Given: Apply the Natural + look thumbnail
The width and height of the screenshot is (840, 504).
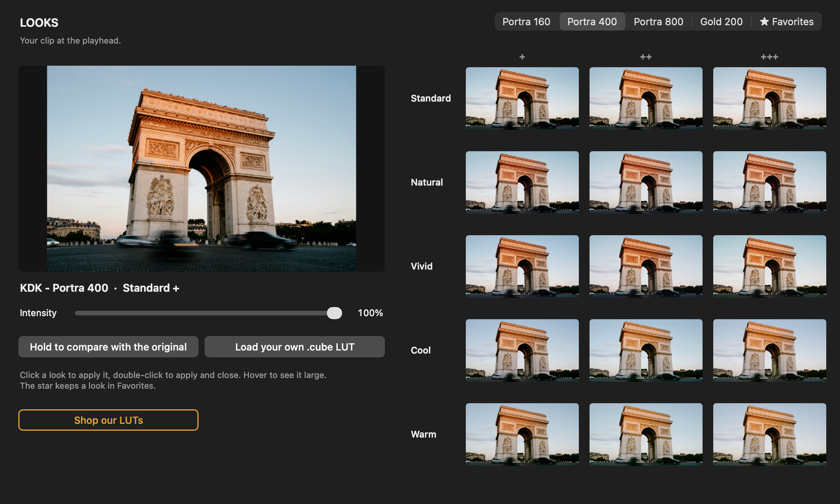Looking at the screenshot, I should coord(522,182).
